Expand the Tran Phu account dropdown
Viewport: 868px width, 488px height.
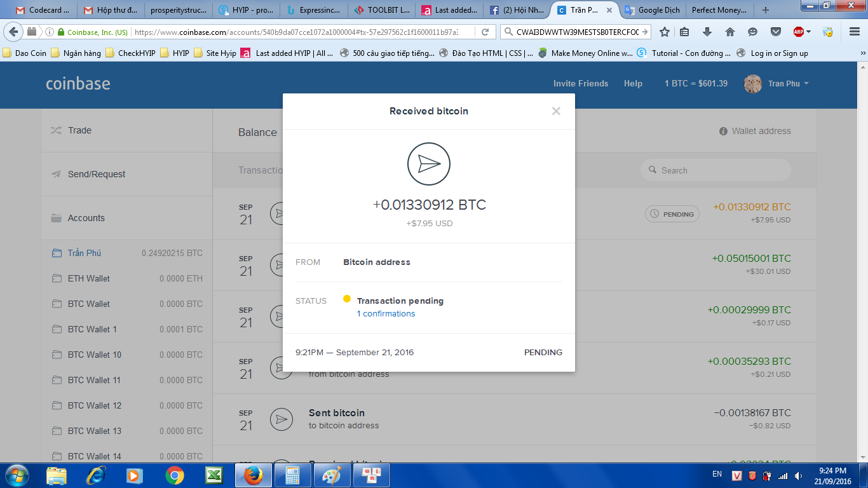pos(789,83)
